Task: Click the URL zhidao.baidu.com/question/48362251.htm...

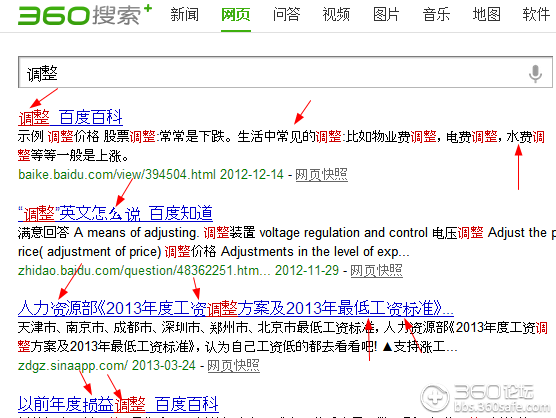Action: click(x=144, y=271)
